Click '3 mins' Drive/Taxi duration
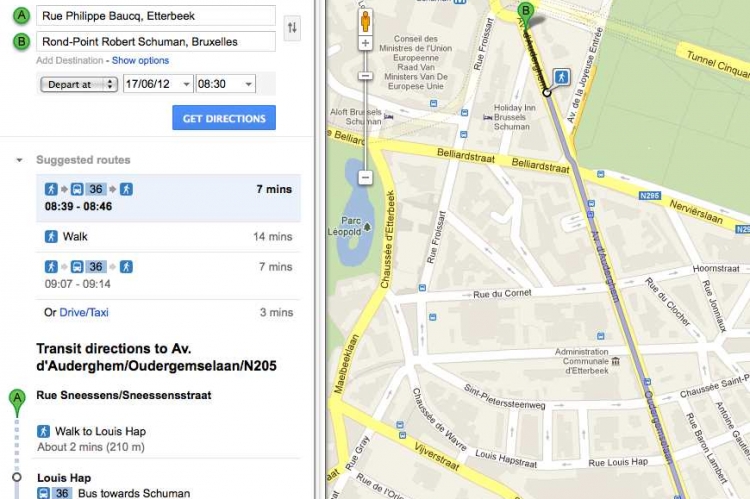 276,312
